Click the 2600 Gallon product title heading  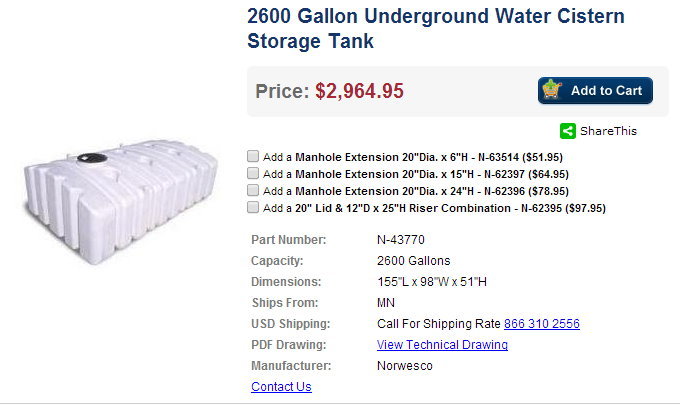click(435, 29)
